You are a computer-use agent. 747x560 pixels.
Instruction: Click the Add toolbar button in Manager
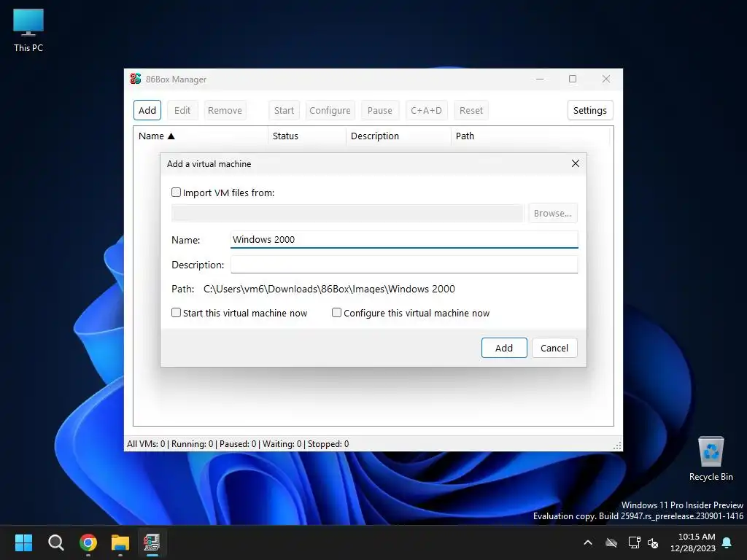click(147, 110)
